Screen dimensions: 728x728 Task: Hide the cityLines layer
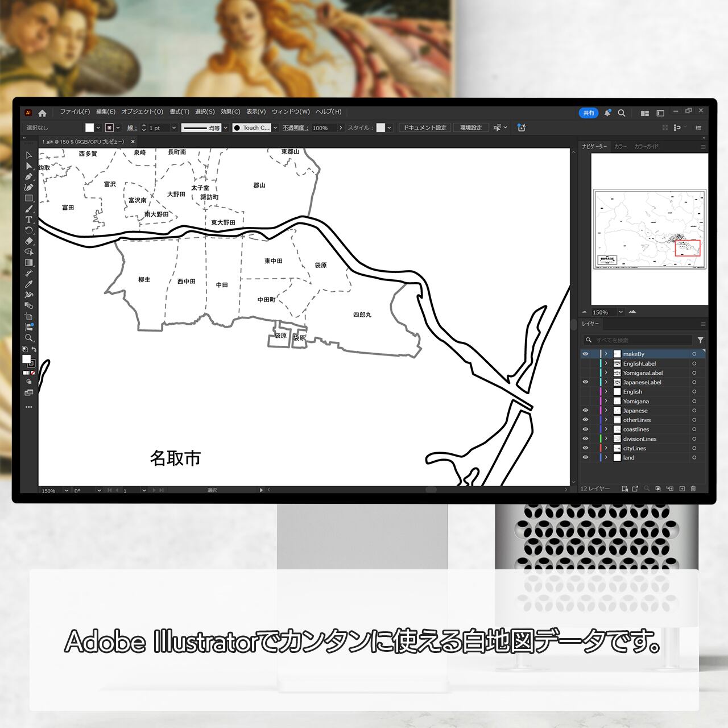585,448
